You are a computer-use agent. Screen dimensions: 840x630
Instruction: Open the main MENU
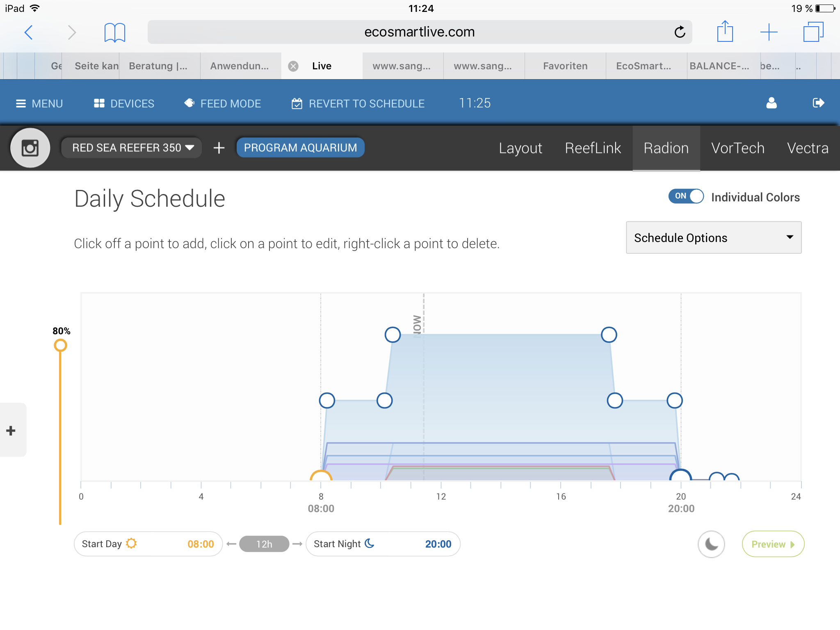pos(39,103)
